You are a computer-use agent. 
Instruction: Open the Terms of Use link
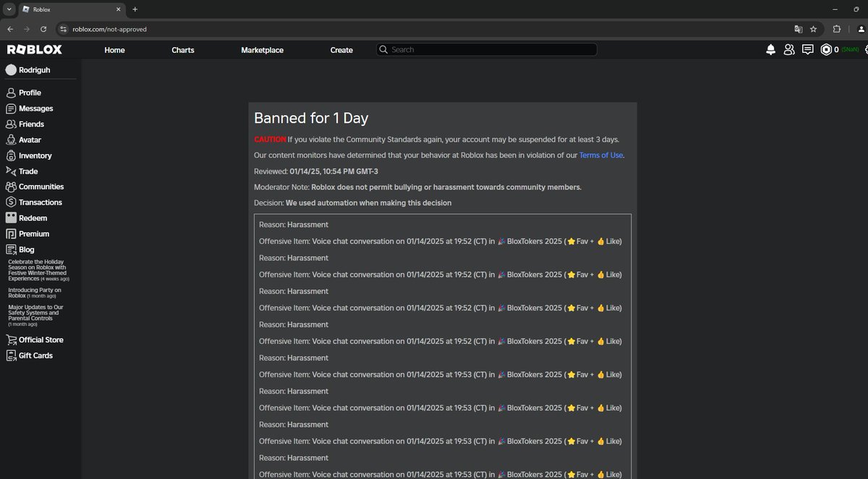pos(601,155)
